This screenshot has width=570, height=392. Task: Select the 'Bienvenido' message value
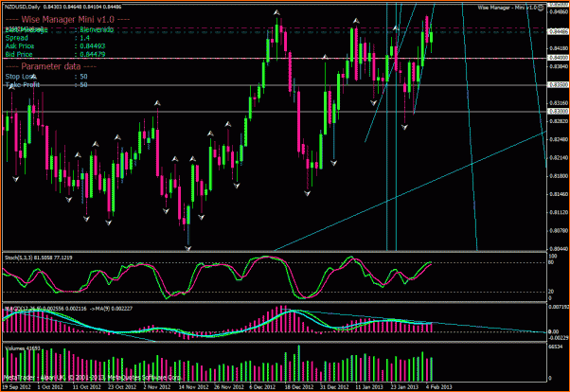pos(97,29)
